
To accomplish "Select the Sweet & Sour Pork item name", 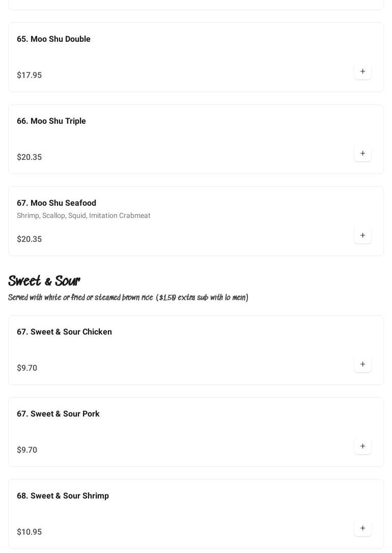I will point(58,414).
